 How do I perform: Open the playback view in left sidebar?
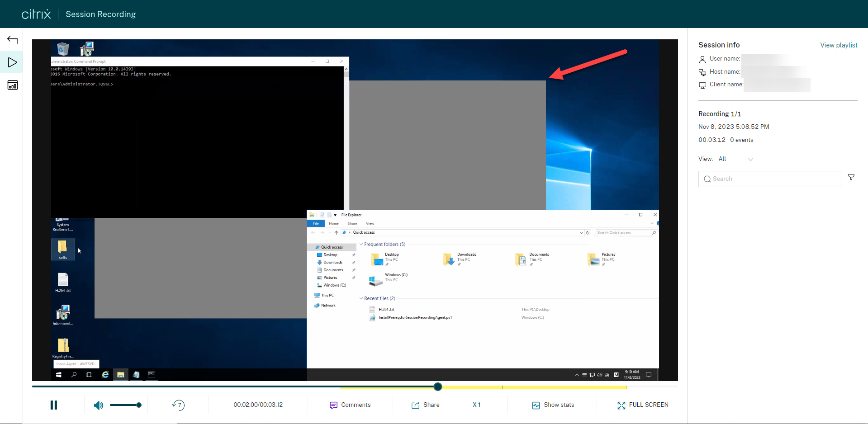[x=13, y=62]
